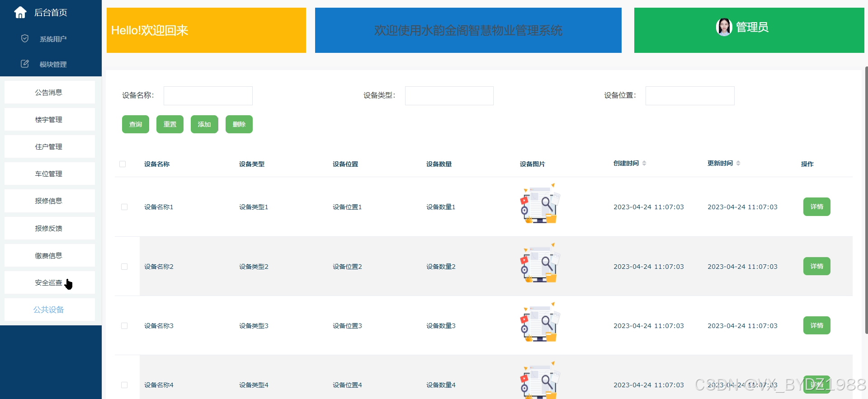Image resolution: width=868 pixels, height=399 pixels.
Task: Open device image thumbnail for 设备名称2
Action: coord(540,263)
